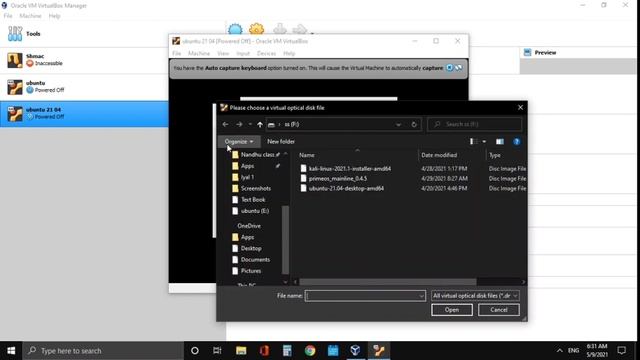
Task: Select Desktop under OneDrive
Action: pos(251,248)
